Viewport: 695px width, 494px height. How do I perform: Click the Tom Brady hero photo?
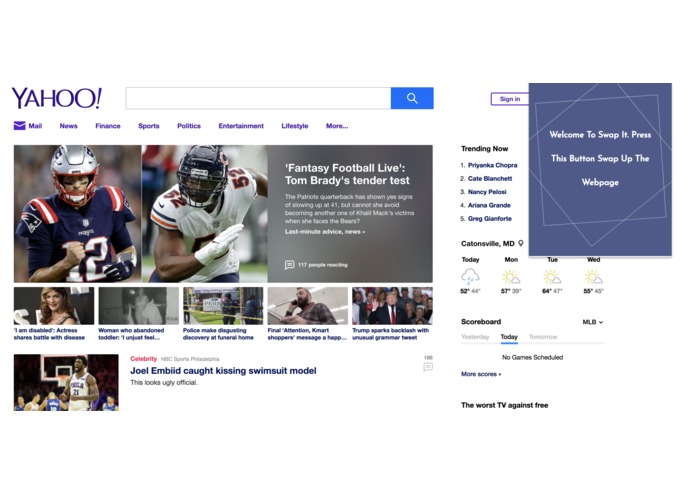click(x=78, y=214)
